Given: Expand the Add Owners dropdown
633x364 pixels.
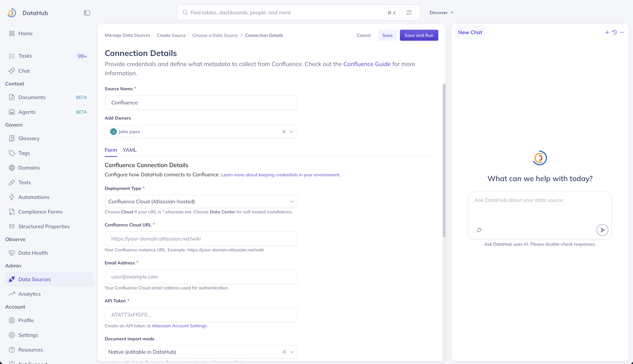Looking at the screenshot, I should (x=291, y=132).
